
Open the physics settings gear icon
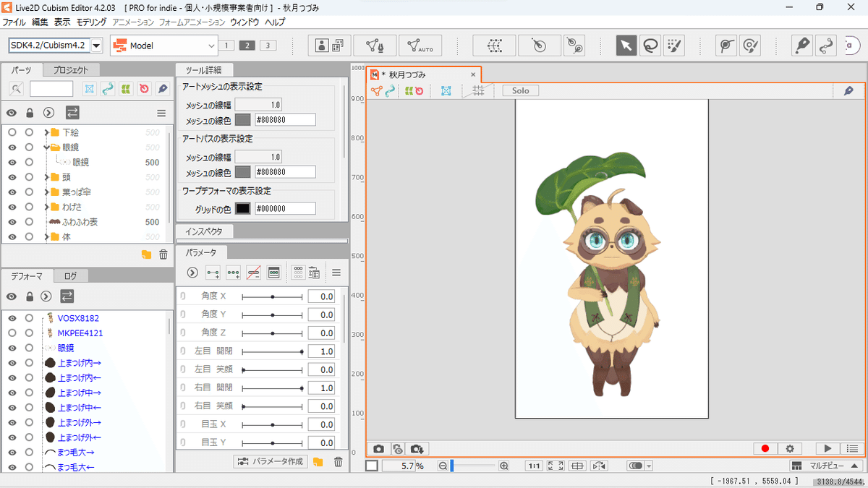pyautogui.click(x=790, y=449)
